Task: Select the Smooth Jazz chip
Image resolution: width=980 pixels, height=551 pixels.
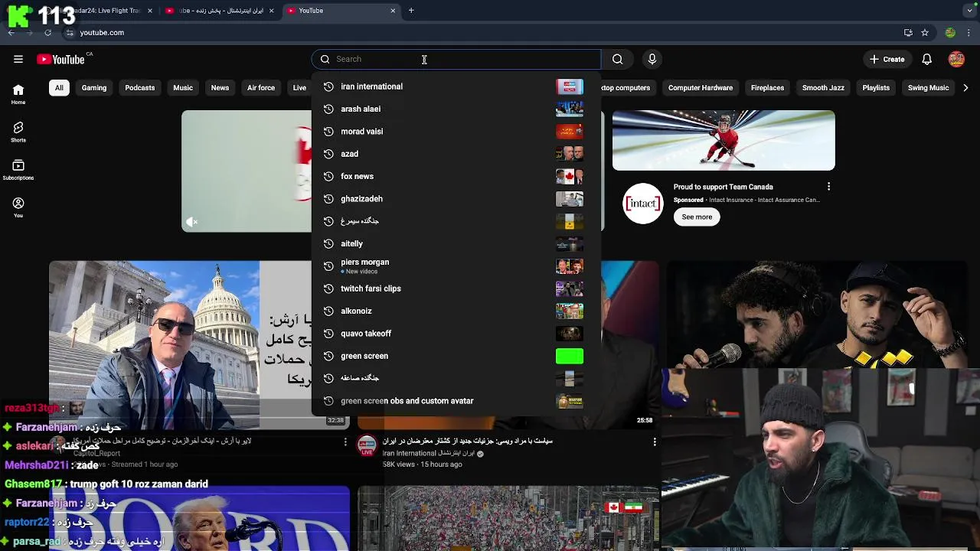Action: [823, 88]
